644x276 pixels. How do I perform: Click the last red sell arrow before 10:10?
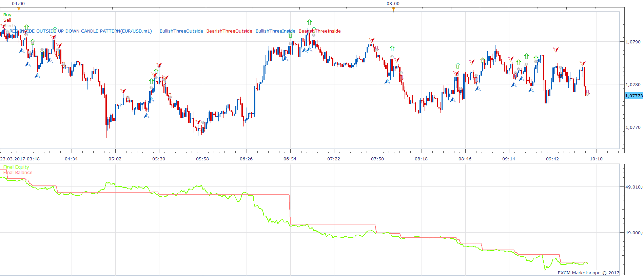tap(583, 63)
